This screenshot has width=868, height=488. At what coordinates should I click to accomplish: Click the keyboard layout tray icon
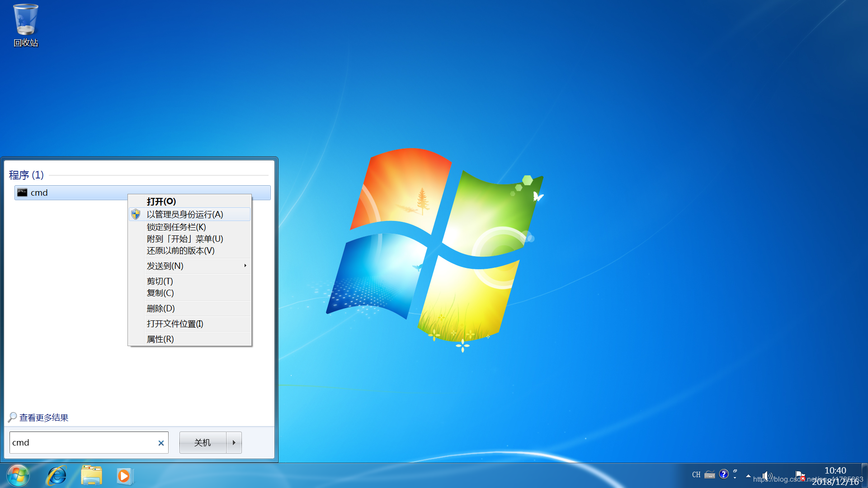(710, 475)
